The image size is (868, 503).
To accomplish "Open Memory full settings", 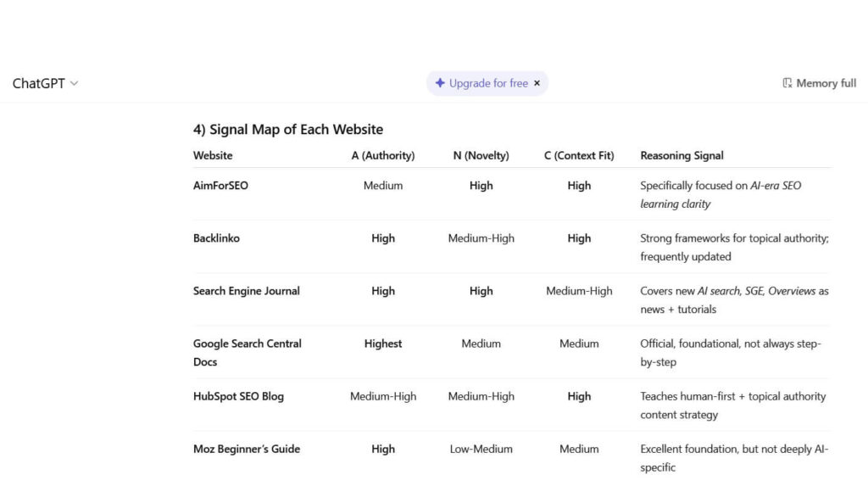I will [x=818, y=82].
